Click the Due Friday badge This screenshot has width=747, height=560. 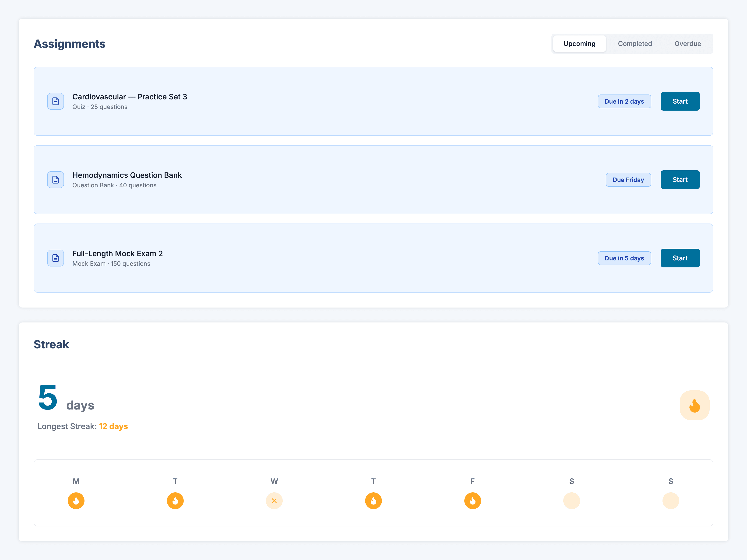[628, 180]
